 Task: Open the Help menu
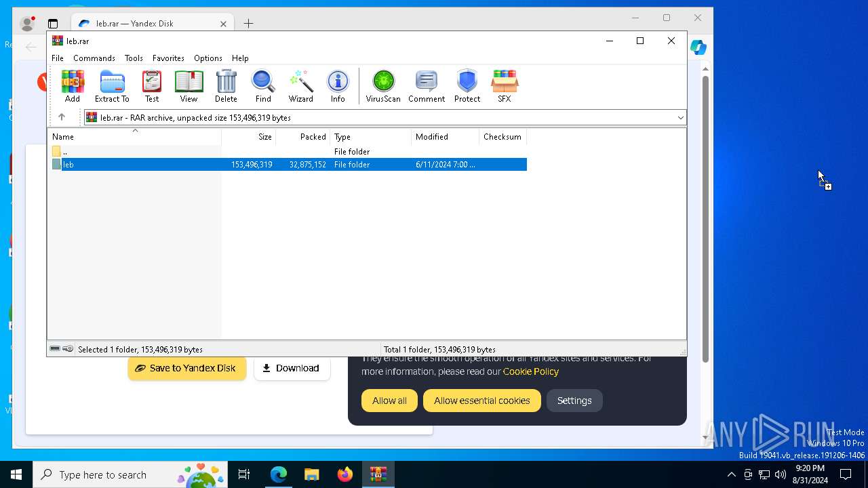(x=240, y=58)
